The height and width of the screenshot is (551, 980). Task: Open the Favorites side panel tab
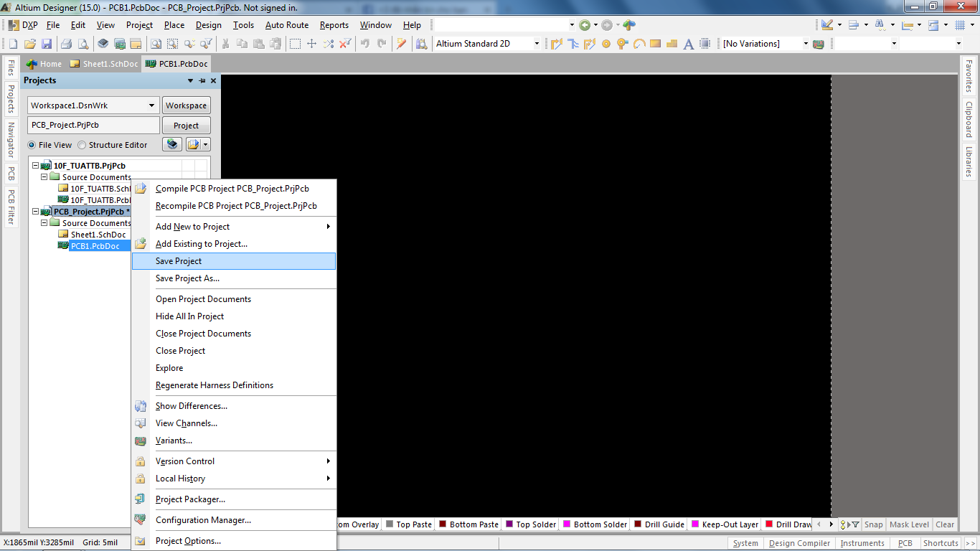[969, 76]
